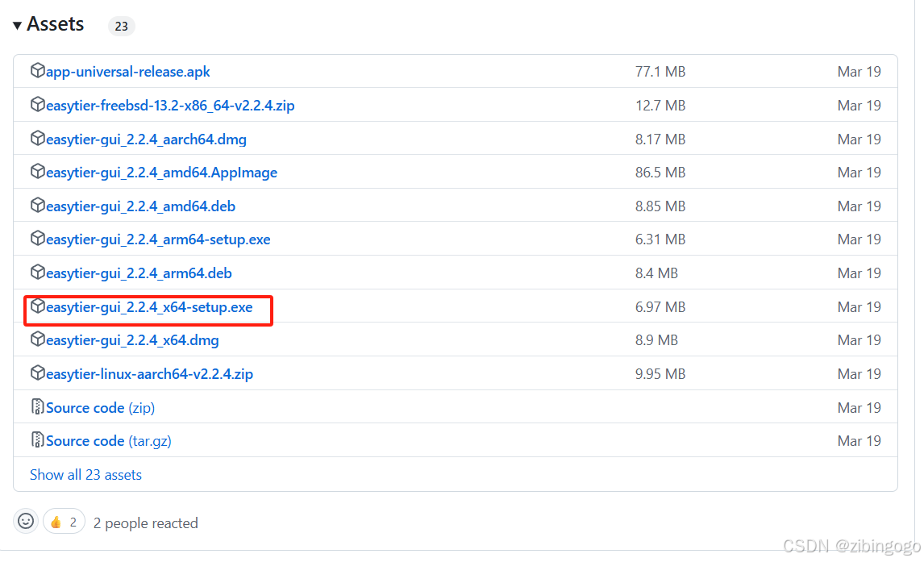Click package icon beside amd64.deb
This screenshot has height=562, width=924.
point(37,205)
